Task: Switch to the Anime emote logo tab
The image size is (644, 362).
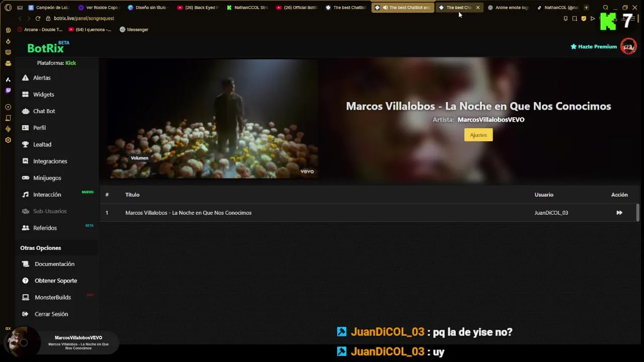Action: click(x=508, y=8)
